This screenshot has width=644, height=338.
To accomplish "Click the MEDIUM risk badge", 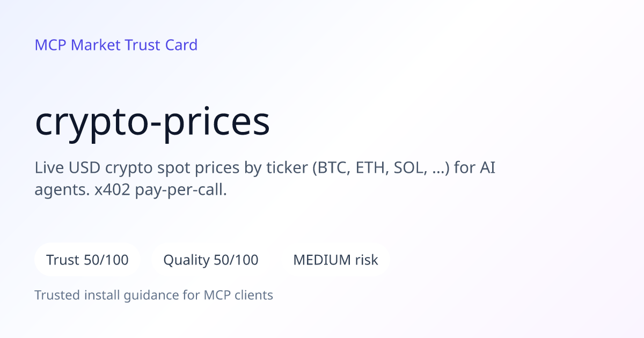I will click(x=335, y=260).
